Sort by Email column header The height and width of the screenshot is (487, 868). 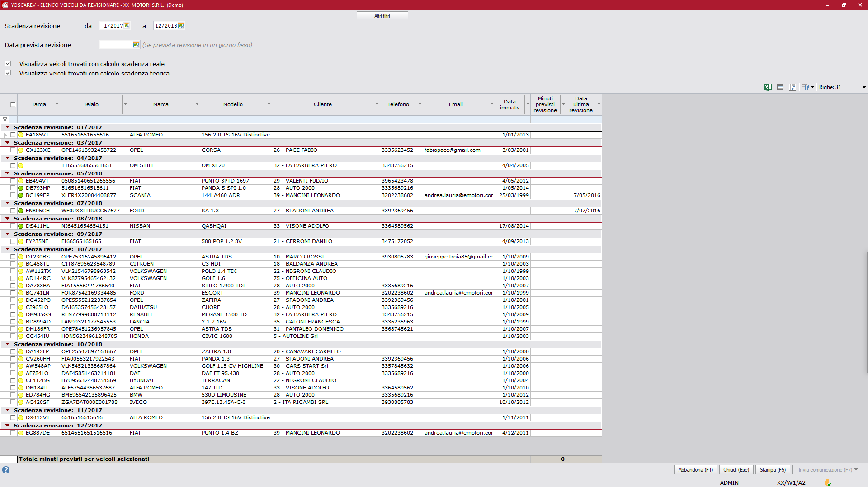[x=456, y=104]
